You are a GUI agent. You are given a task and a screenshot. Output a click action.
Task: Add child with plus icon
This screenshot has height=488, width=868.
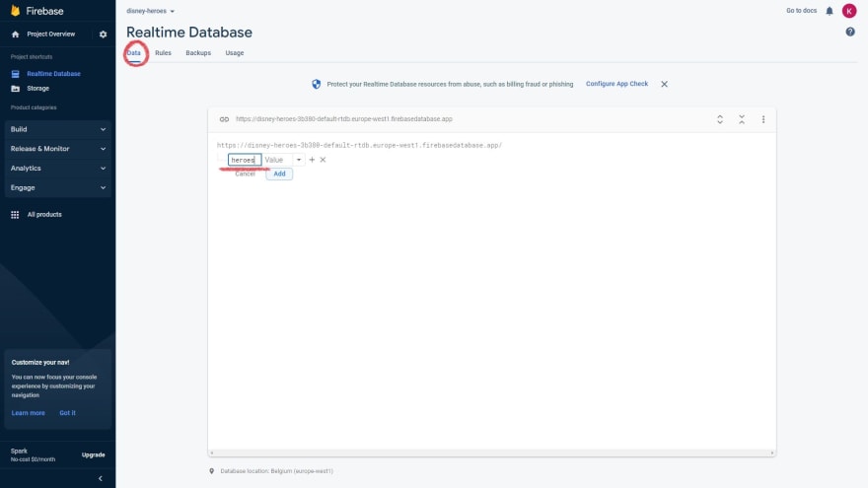click(312, 160)
